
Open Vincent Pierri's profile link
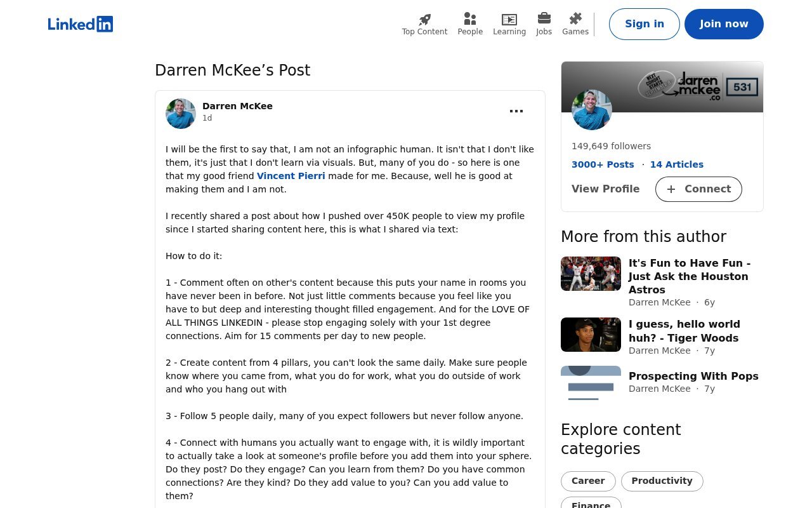[291, 176]
